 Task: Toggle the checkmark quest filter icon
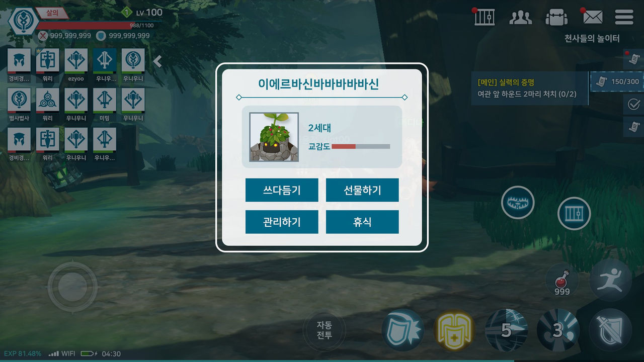[634, 104]
